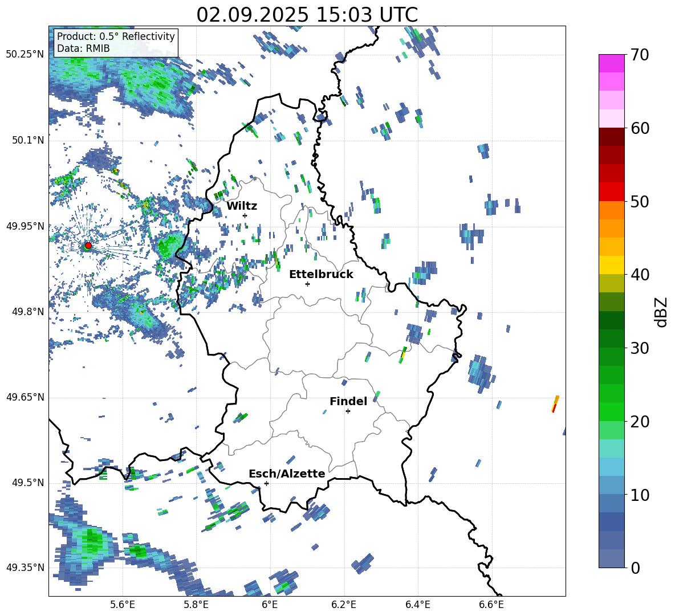This screenshot has height=616, width=675.
Task: Click the 50.1°N latitude label
Action: pos(28,140)
